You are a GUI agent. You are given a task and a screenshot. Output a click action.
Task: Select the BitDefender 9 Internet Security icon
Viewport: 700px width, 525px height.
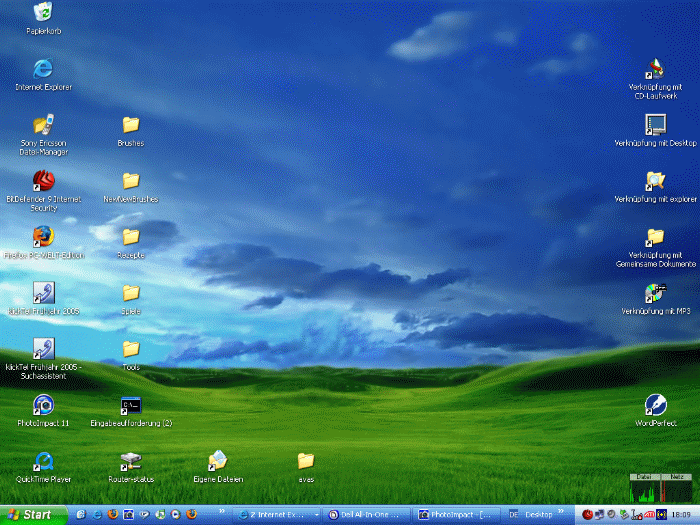(x=43, y=181)
